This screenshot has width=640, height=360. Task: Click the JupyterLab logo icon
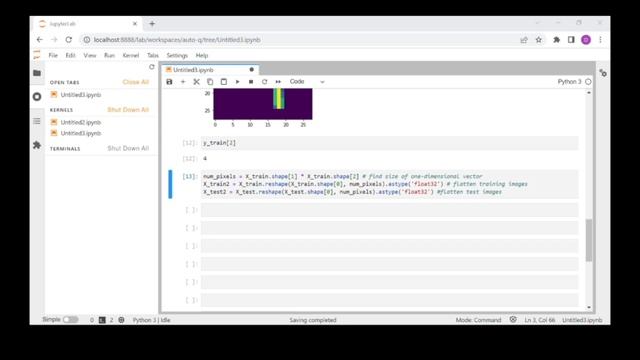tap(37, 55)
